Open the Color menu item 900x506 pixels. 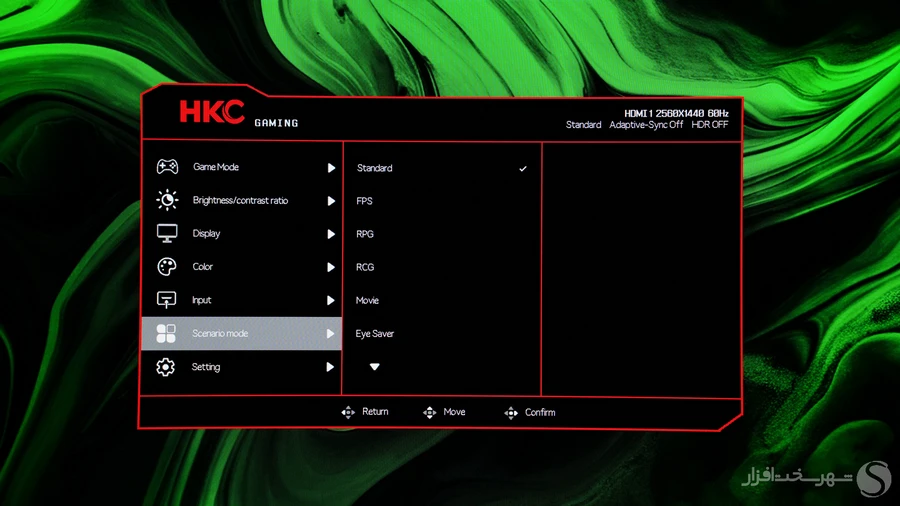tap(242, 267)
